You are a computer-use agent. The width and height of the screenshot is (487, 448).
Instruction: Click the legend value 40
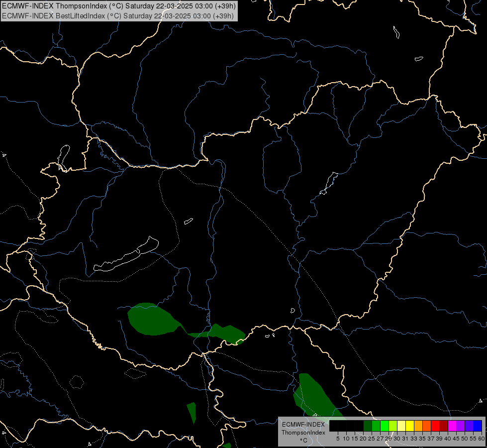[x=448, y=439]
